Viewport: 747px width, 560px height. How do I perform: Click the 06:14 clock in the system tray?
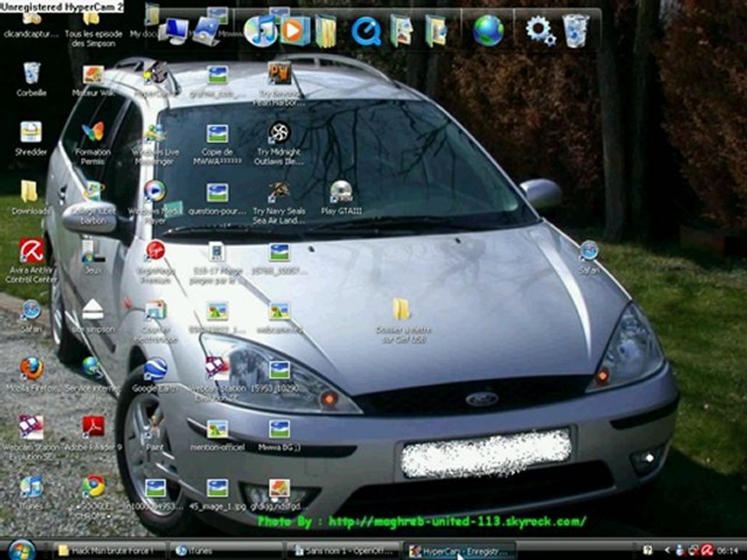point(727,551)
